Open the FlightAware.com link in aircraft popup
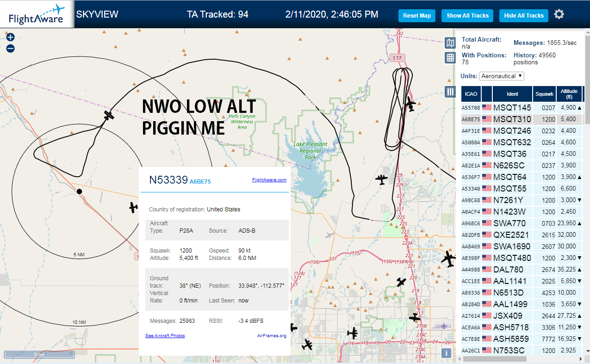The height and width of the screenshot is (364, 590). (x=269, y=180)
